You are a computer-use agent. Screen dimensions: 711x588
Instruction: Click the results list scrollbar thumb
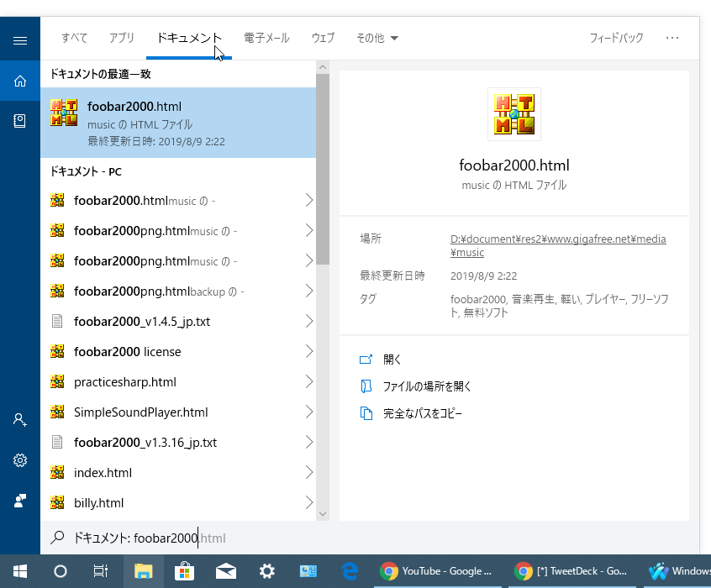(x=323, y=169)
